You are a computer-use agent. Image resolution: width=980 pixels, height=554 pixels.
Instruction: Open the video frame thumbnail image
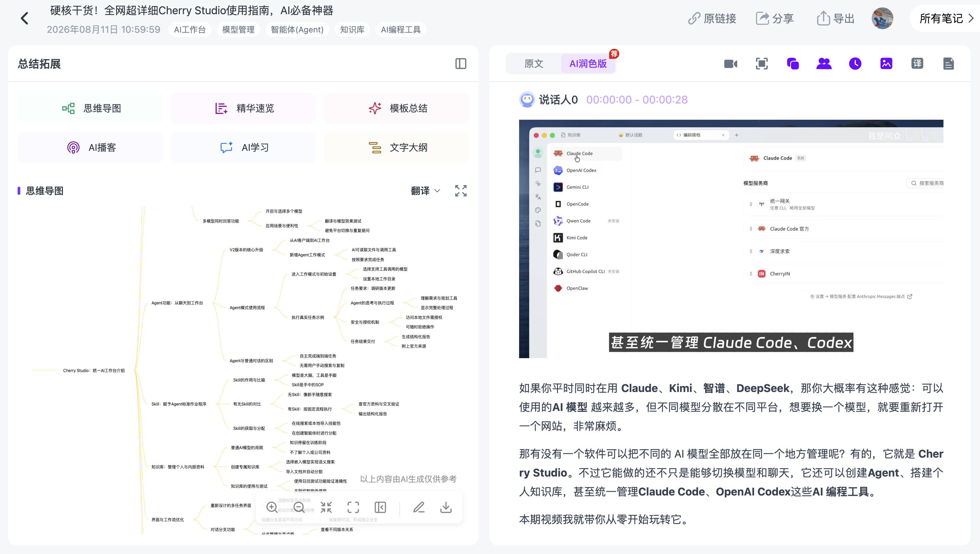(731, 239)
